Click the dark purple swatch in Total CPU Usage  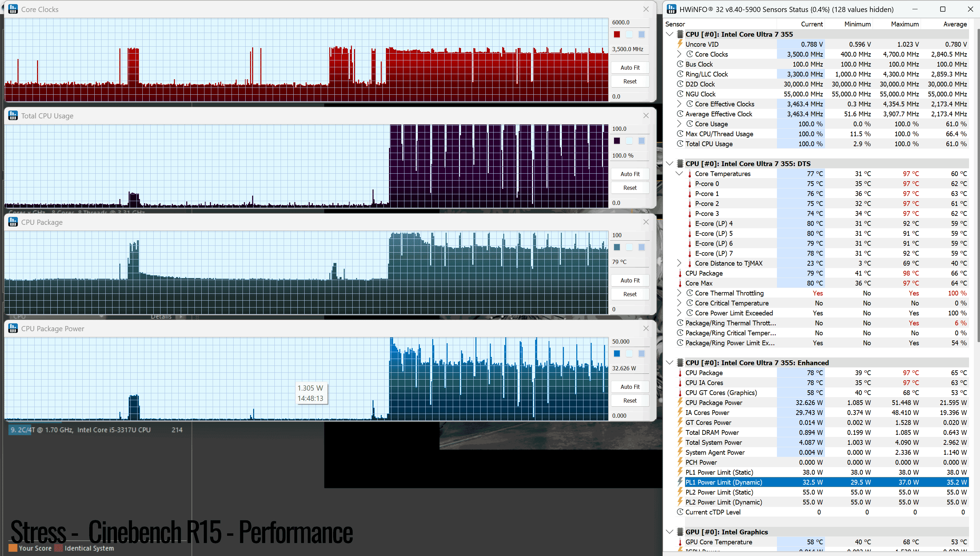617,141
